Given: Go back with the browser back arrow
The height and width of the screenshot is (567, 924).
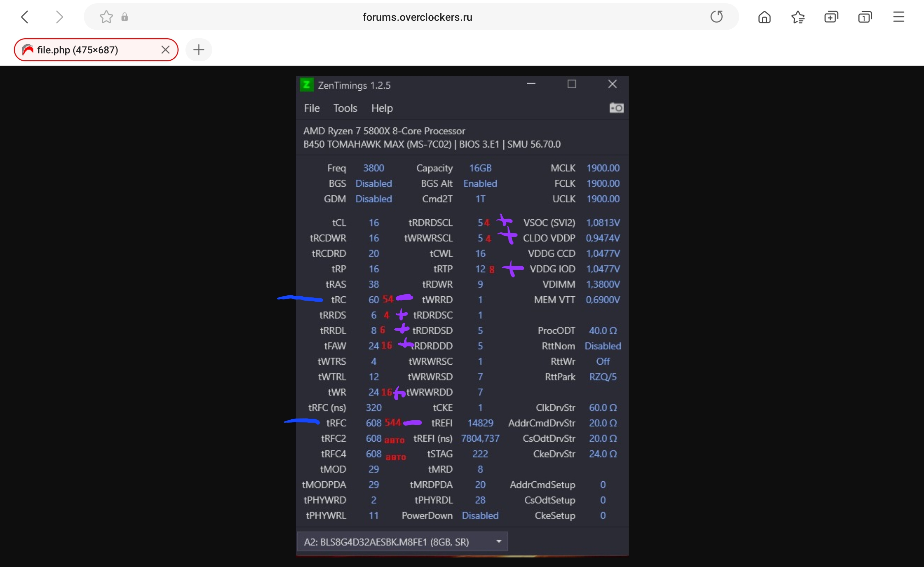Looking at the screenshot, I should [x=25, y=17].
